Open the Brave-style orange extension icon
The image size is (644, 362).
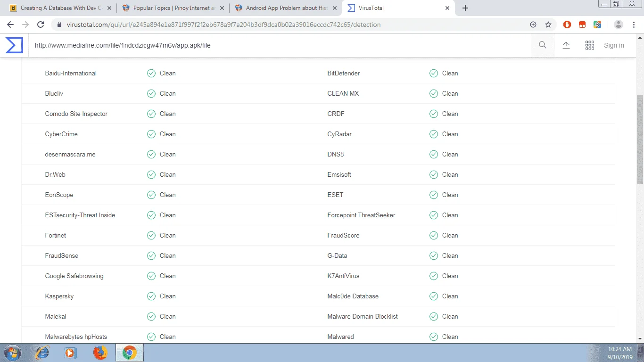pos(567,25)
